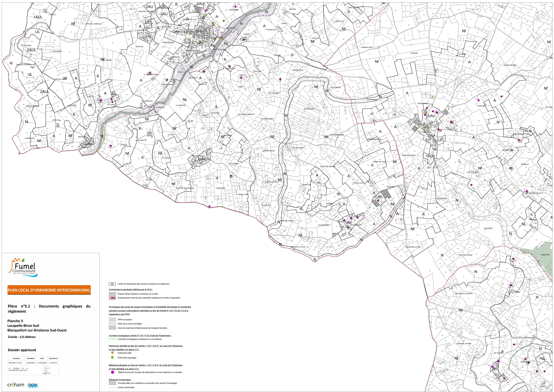The width and height of the screenshot is (554, 392).
Task: Click the Contraintes et servitudes heading
Action: coord(131,289)
